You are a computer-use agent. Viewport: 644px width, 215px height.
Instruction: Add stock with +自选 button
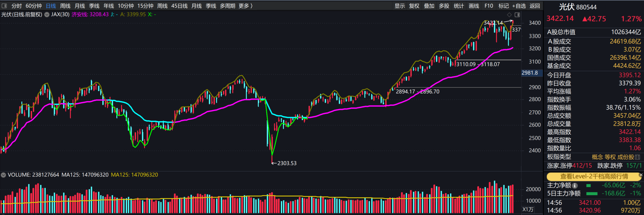519,6
